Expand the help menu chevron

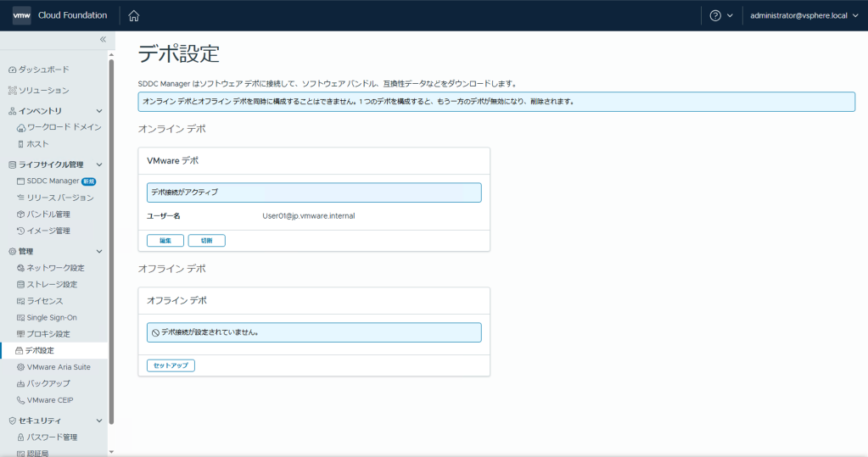[x=730, y=15]
